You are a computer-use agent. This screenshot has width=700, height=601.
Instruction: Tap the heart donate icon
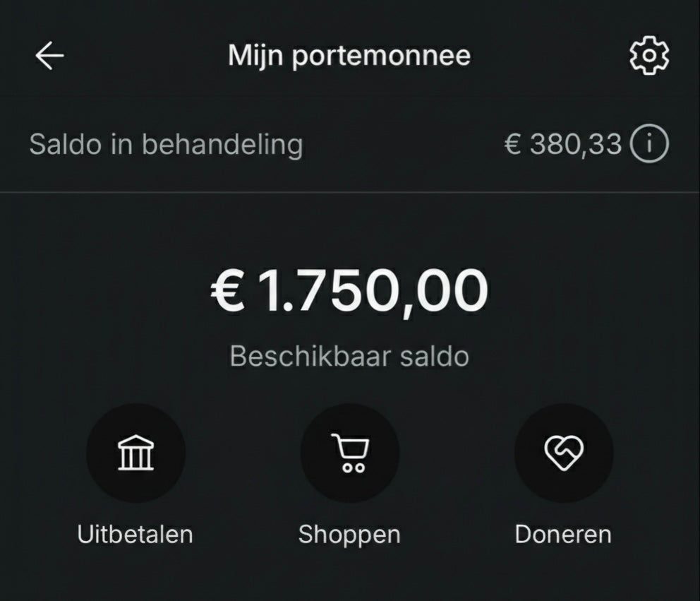coord(563,453)
